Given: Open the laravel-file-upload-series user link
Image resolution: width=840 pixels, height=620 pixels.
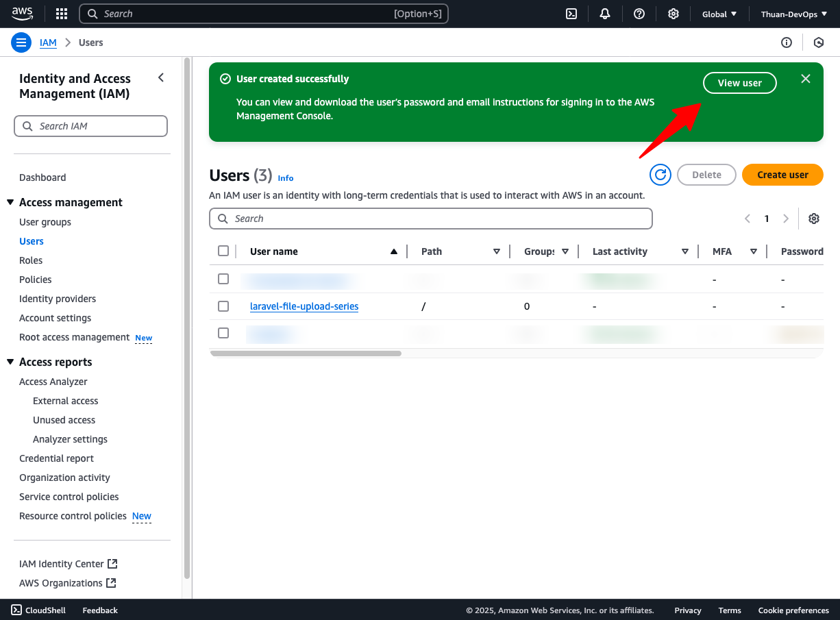Looking at the screenshot, I should [304, 306].
